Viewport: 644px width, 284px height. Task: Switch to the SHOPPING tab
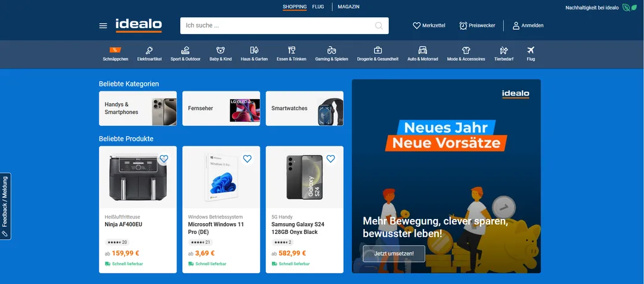(295, 7)
